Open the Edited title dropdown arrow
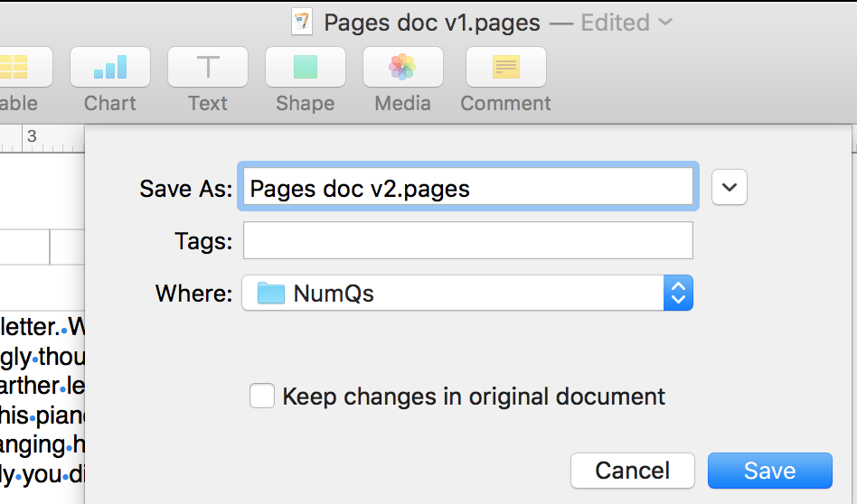The width and height of the screenshot is (857, 504). click(666, 23)
